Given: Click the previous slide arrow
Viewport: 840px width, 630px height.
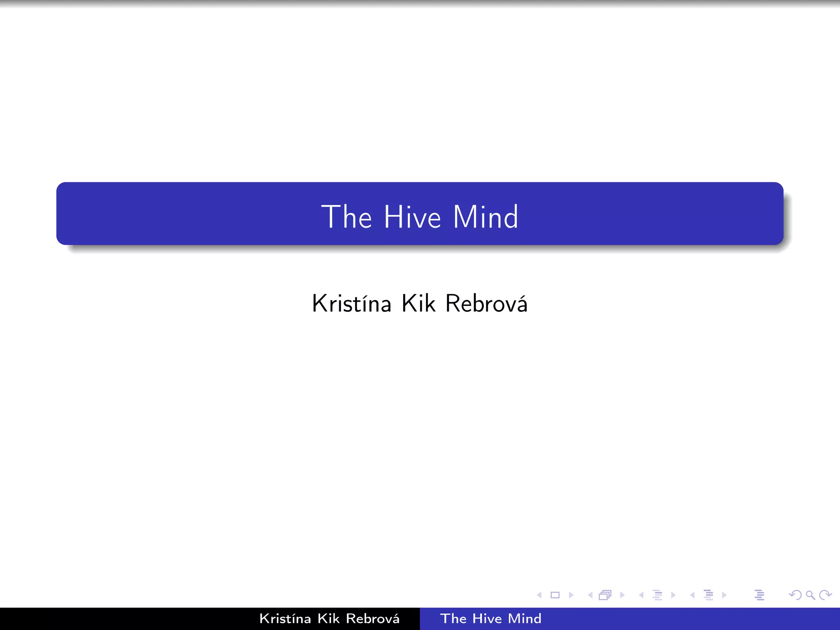Looking at the screenshot, I should click(539, 595).
